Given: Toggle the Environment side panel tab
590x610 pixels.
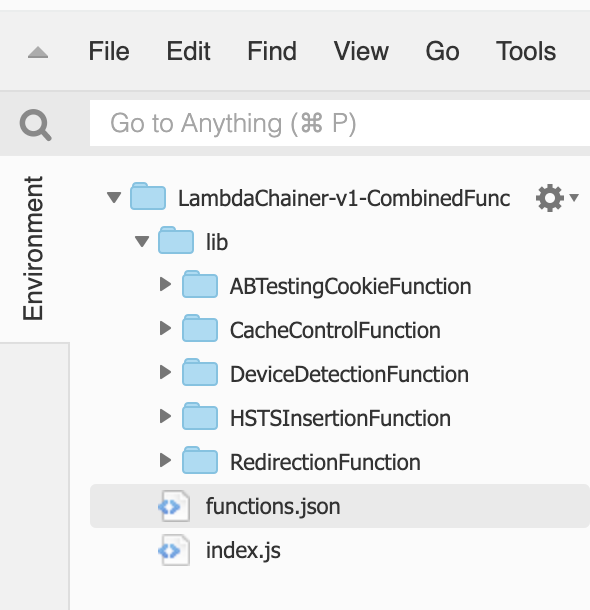Looking at the screenshot, I should 33,249.
